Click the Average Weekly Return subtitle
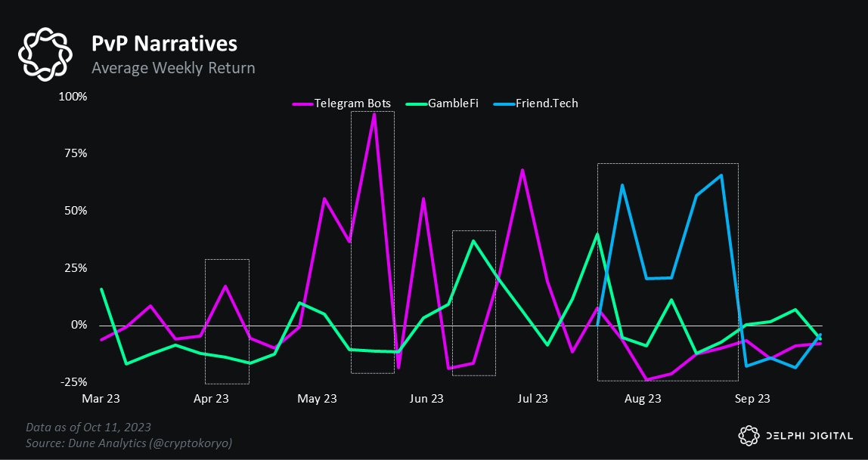This screenshot has height=460, width=868. pos(173,68)
